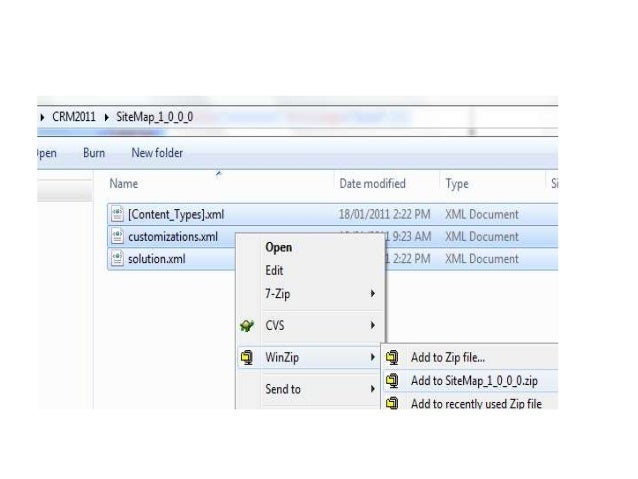Expand the WinZip submenu arrow
This screenshot has height=479, width=638.
pyautogui.click(x=372, y=357)
